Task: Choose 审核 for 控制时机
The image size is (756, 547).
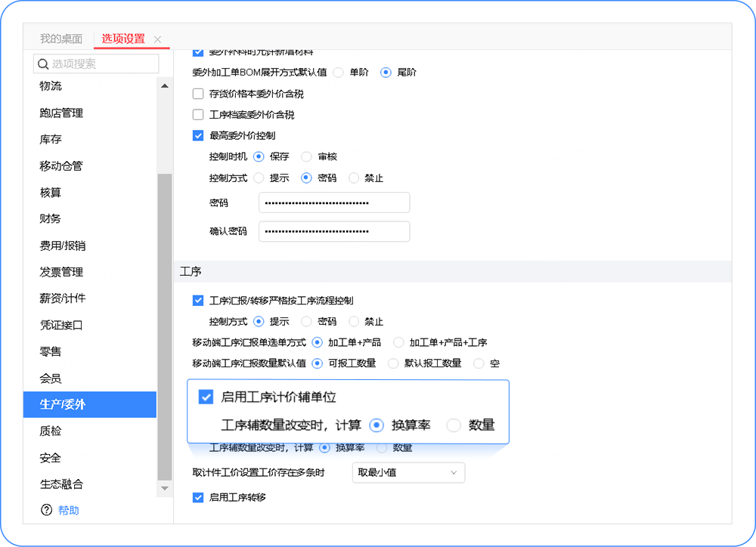Action: tap(306, 156)
